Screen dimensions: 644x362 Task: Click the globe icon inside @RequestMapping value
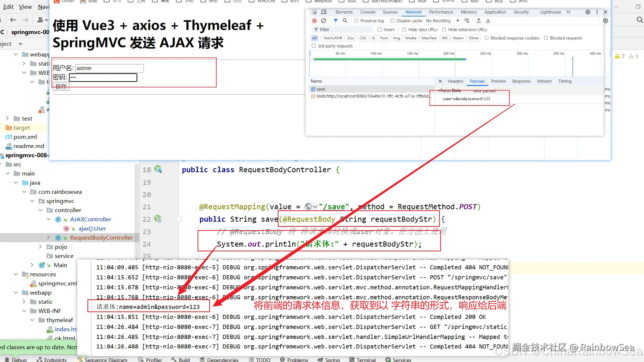308,207
